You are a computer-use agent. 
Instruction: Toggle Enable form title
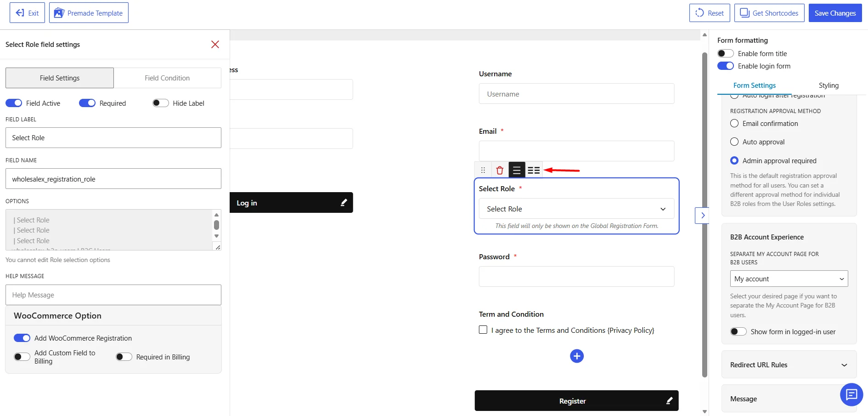click(x=726, y=53)
